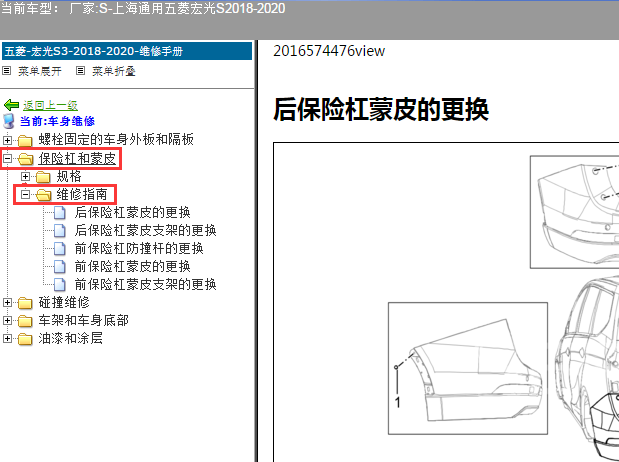Open 后保险杠蒙皮支架的更换 page
The image size is (619, 462).
click(145, 231)
